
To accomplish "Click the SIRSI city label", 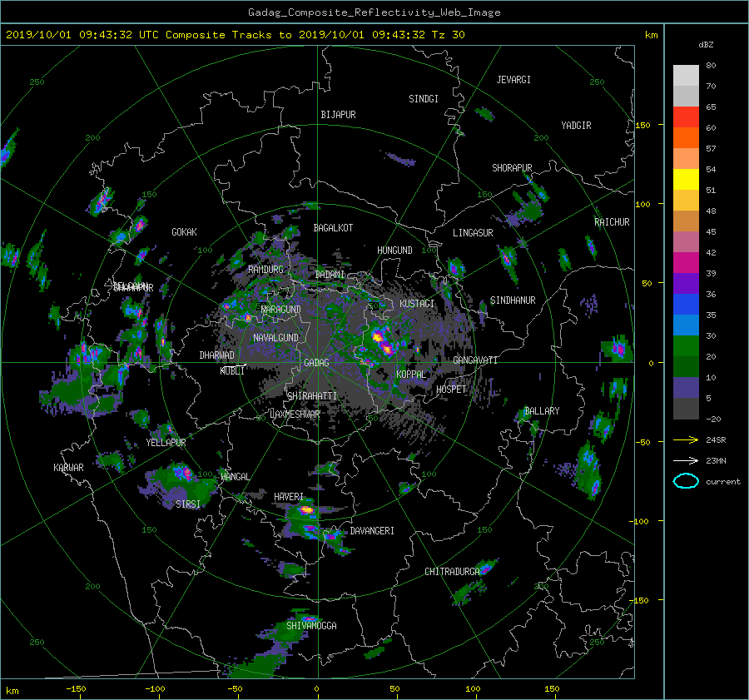I will tap(188, 504).
